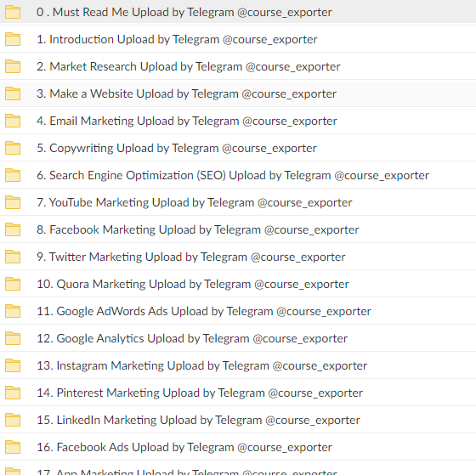Open '13. Instagram Marketing' folder name
476x475 pixels.
(x=201, y=365)
